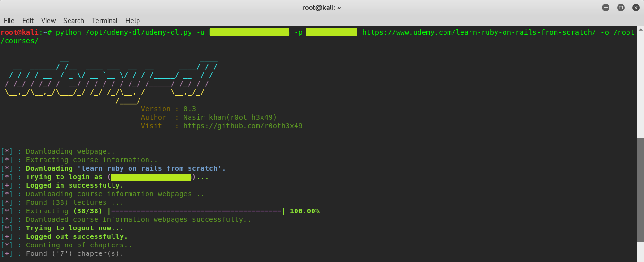Screen dimensions: 644x262
Task: Click the 'Author : Nasir khan' line
Action: [209, 117]
